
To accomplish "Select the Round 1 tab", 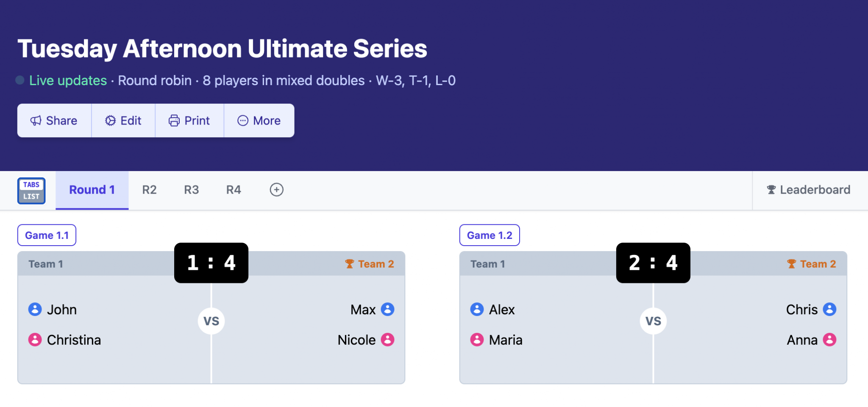I will (x=92, y=190).
